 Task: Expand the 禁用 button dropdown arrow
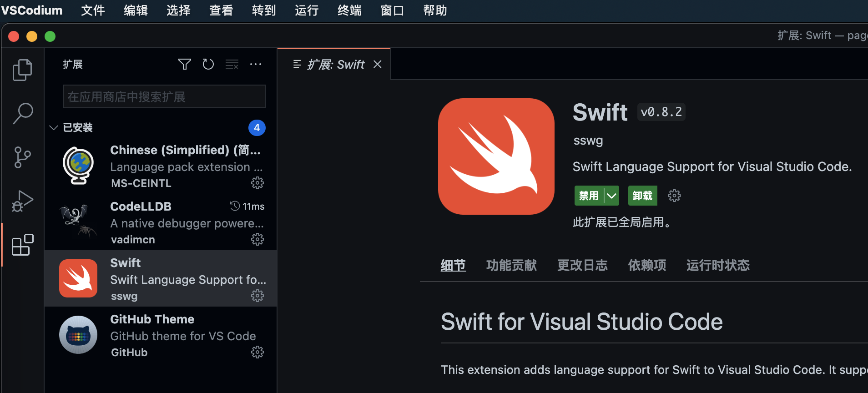coord(612,196)
